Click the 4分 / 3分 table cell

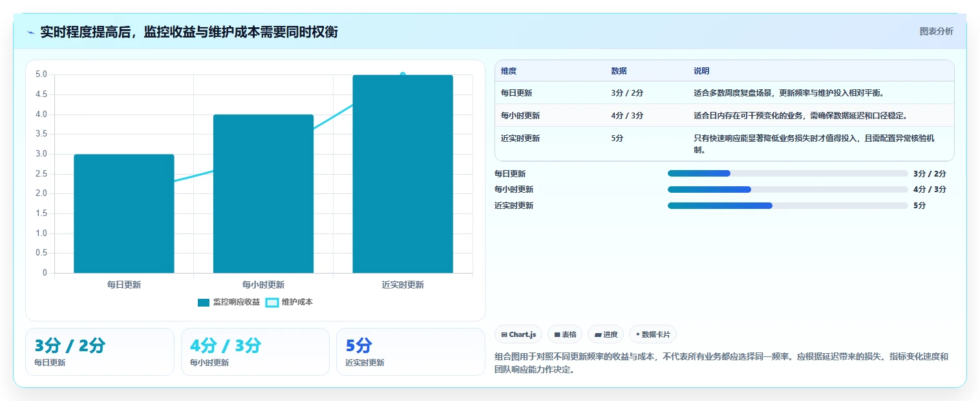tap(627, 116)
